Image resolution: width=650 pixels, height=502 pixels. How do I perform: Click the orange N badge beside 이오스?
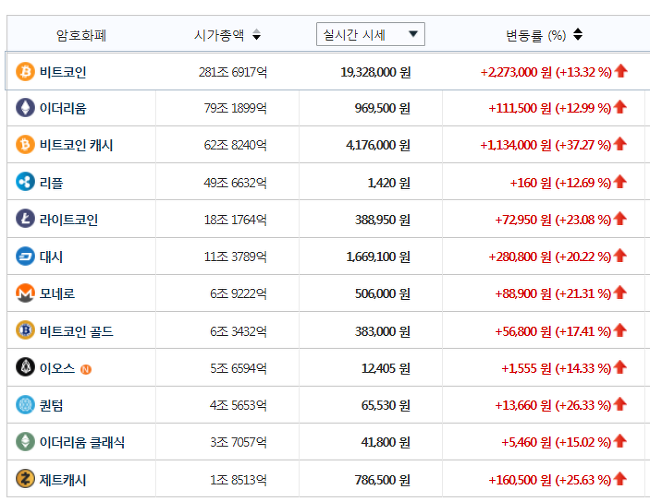click(86, 369)
